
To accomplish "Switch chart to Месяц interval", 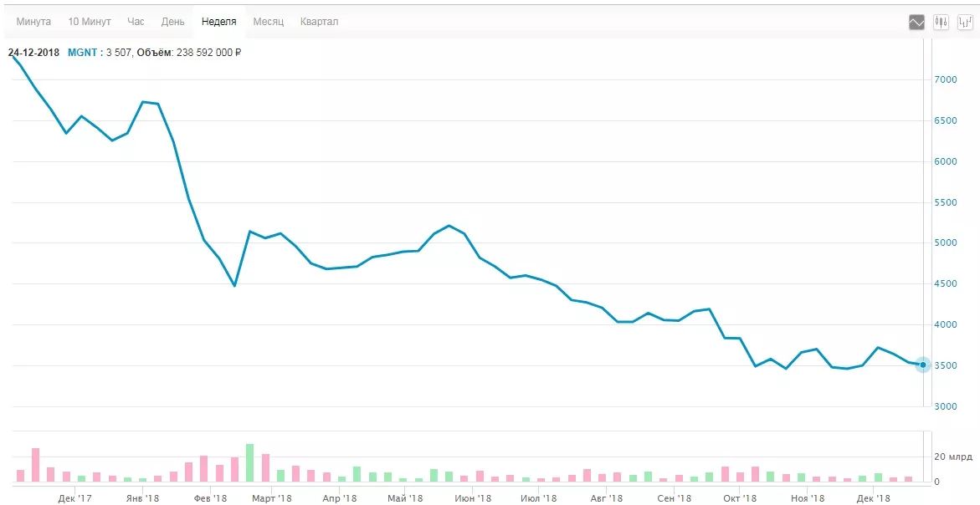I will tap(268, 22).
